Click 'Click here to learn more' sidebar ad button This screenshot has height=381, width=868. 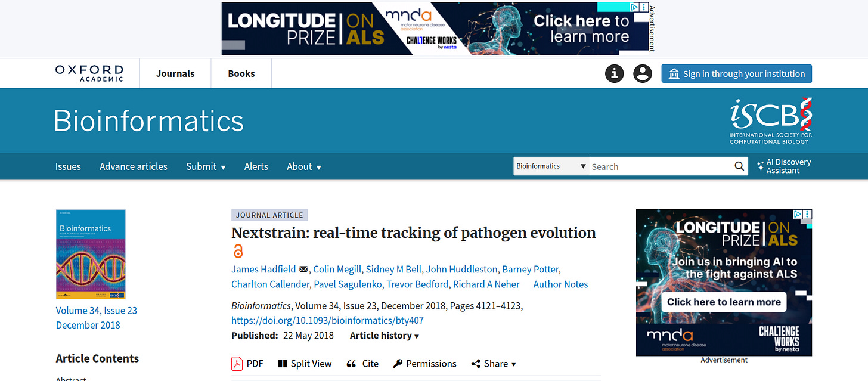point(724,302)
